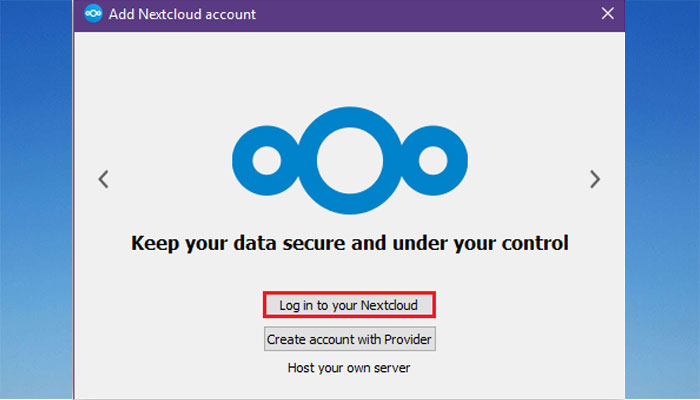Open the Host your own server link
Viewport: 700px width, 400px height.
tap(349, 368)
